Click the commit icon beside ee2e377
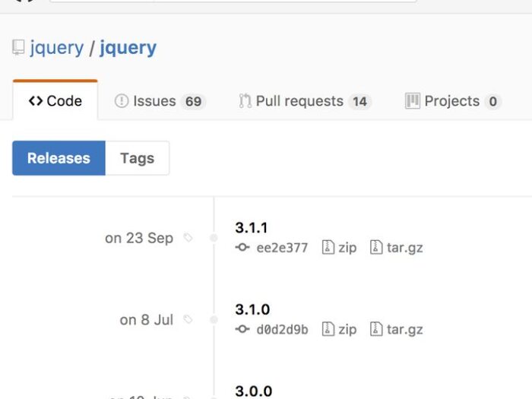The image size is (532, 399). (242, 248)
